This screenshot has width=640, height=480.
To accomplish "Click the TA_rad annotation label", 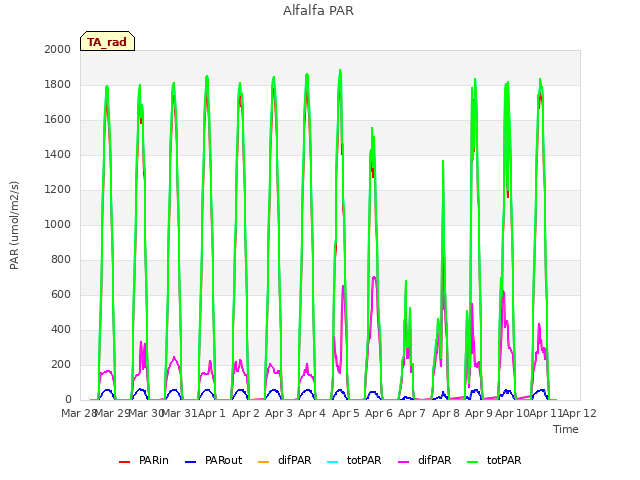I will click(107, 42).
